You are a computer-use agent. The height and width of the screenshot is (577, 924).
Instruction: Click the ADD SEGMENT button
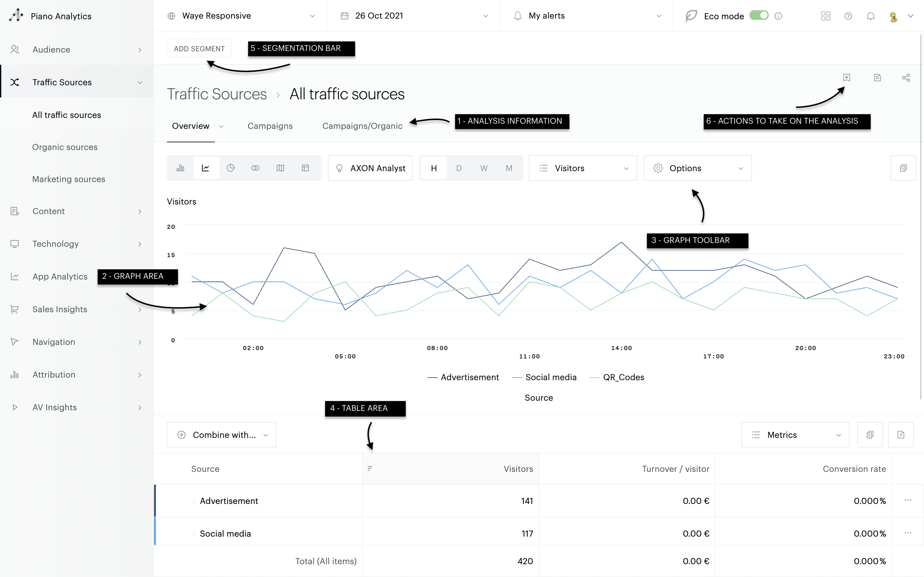[199, 48]
